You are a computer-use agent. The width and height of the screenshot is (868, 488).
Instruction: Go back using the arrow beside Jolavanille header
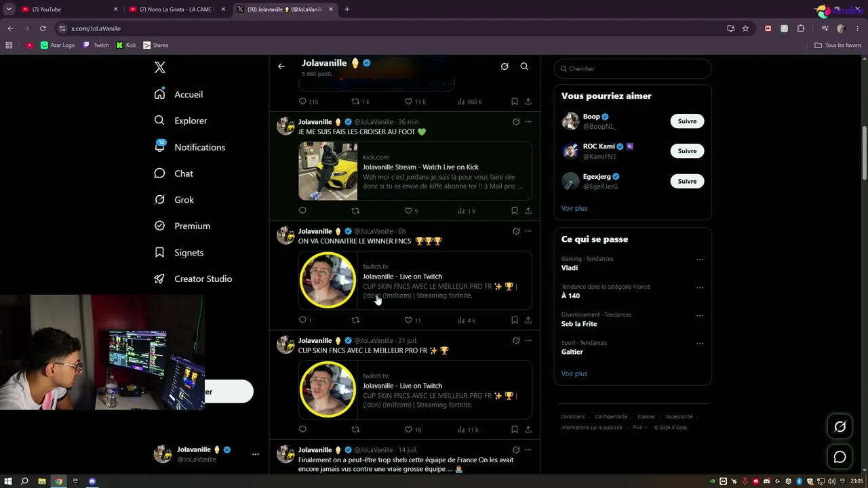[281, 66]
